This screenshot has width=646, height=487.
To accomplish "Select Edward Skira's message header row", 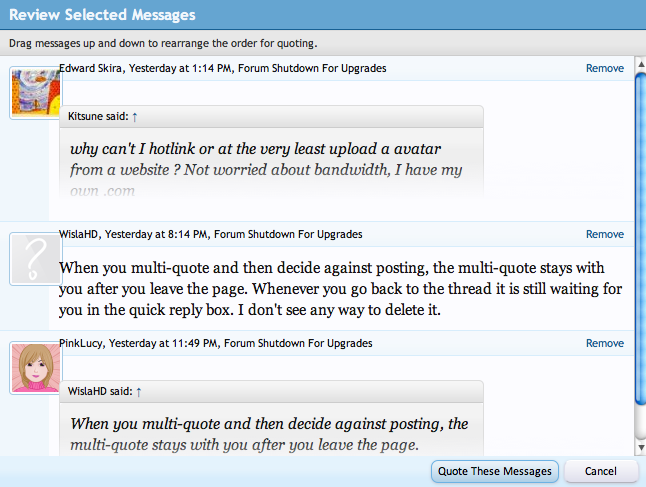I will tap(300, 69).
